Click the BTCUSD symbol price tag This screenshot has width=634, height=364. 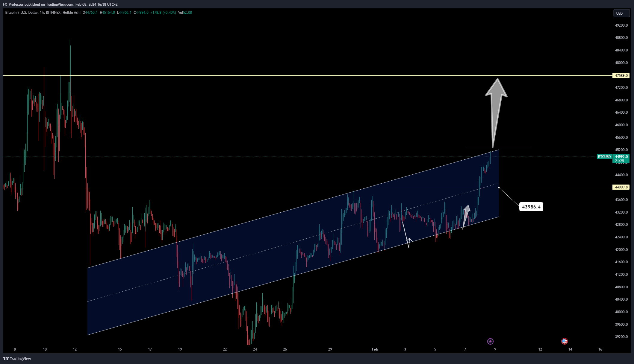coord(604,157)
